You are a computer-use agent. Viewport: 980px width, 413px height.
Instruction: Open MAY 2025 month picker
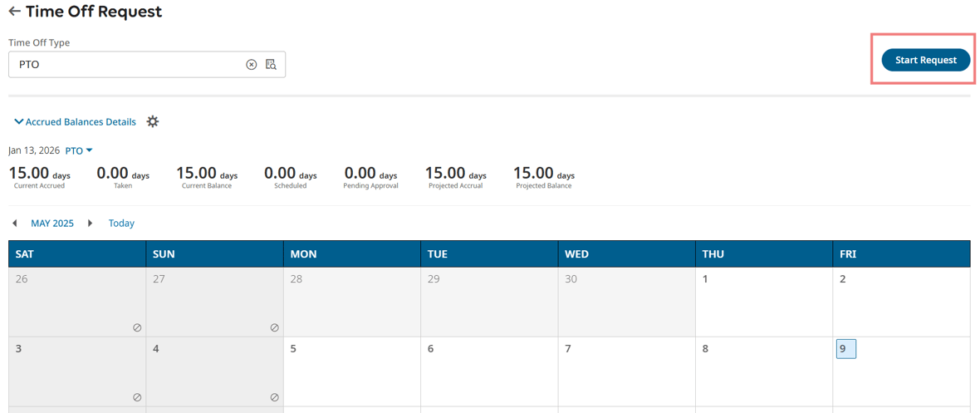[52, 224]
